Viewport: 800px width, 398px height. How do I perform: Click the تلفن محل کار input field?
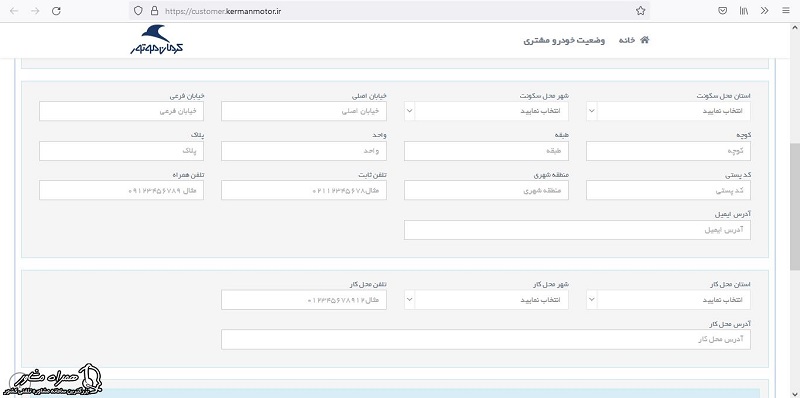click(304, 300)
